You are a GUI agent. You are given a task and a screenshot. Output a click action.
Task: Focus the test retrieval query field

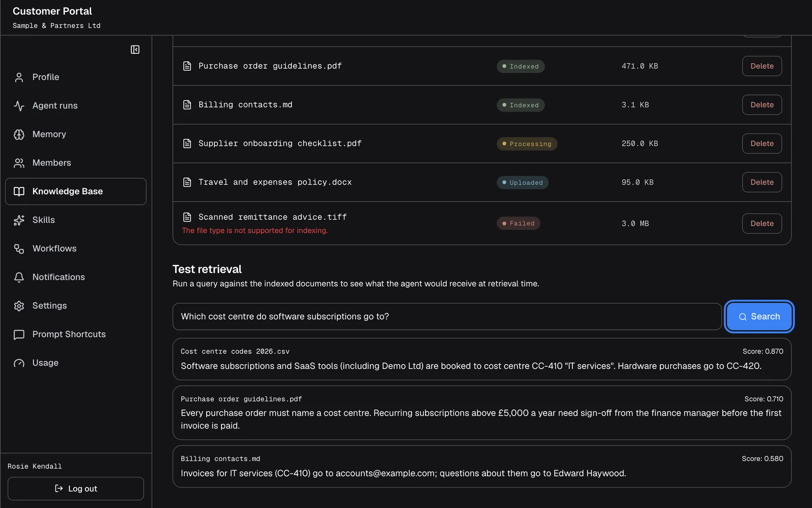pos(447,317)
